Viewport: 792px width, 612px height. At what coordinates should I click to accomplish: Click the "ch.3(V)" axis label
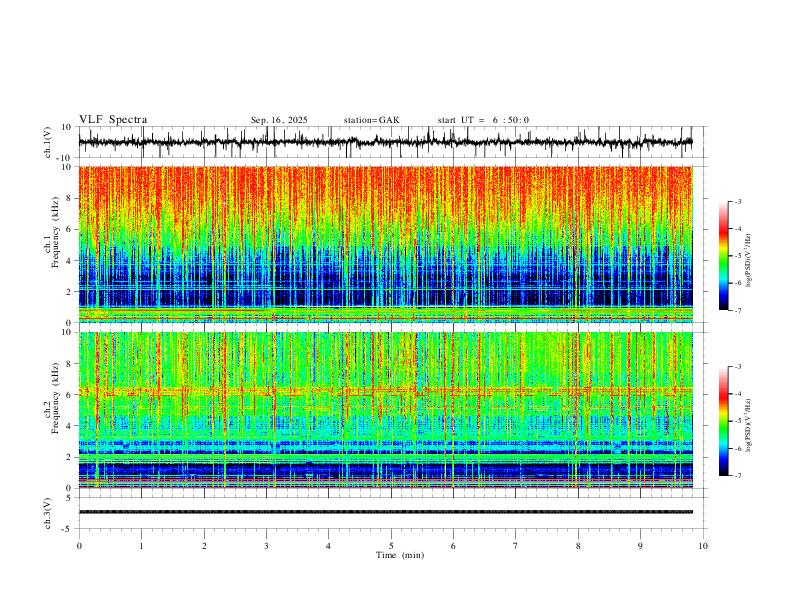pos(48,513)
